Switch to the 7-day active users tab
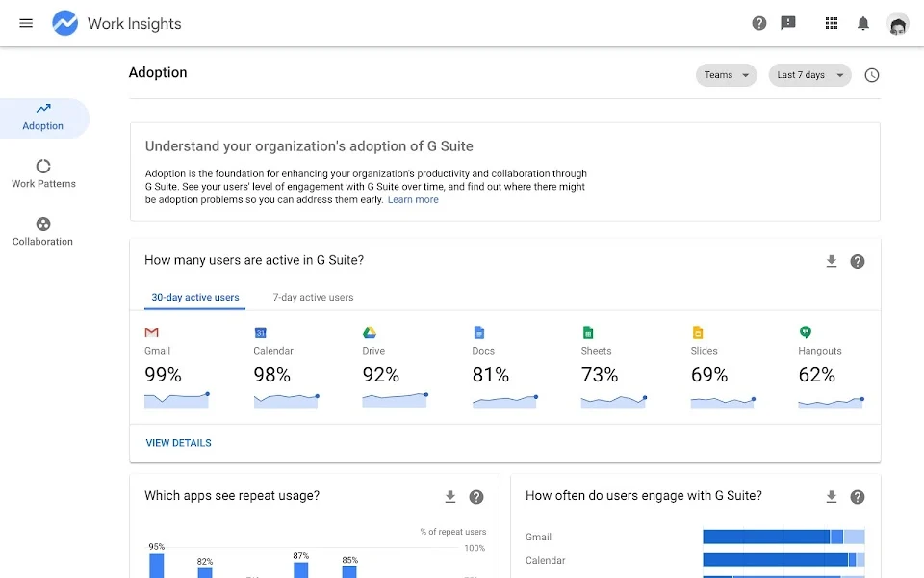The width and height of the screenshot is (924, 578). click(x=312, y=298)
